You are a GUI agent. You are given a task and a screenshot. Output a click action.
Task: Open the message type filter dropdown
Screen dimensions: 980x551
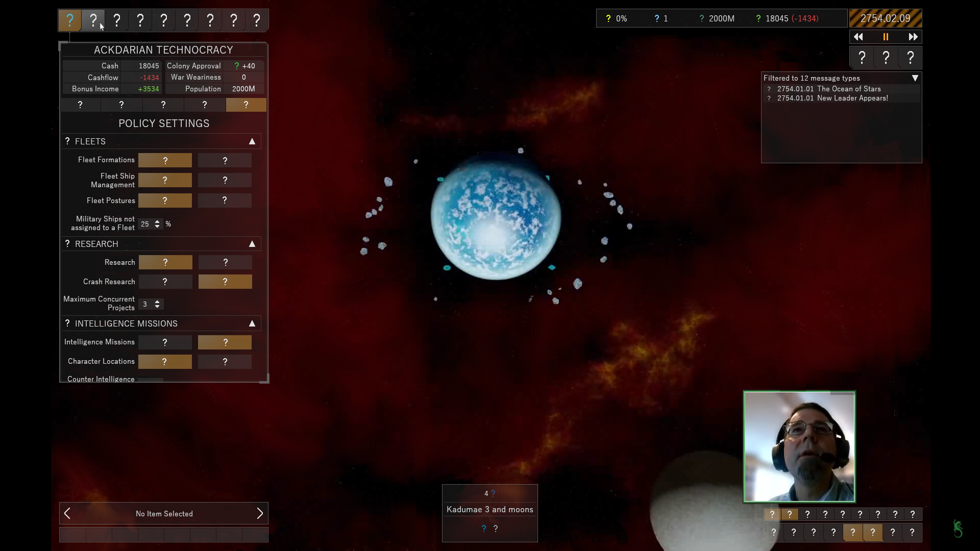click(x=915, y=78)
